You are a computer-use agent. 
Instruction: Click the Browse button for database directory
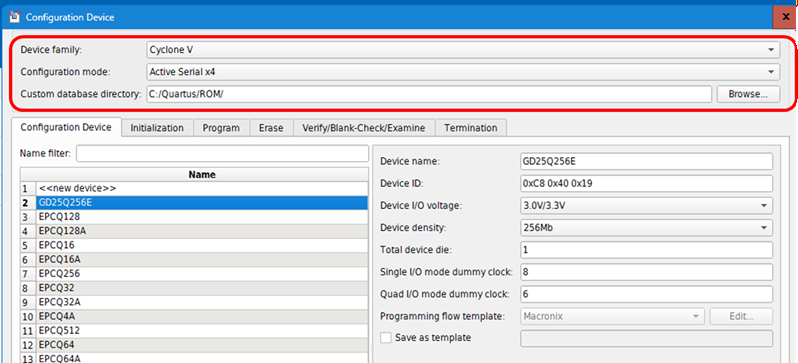pyautogui.click(x=748, y=94)
